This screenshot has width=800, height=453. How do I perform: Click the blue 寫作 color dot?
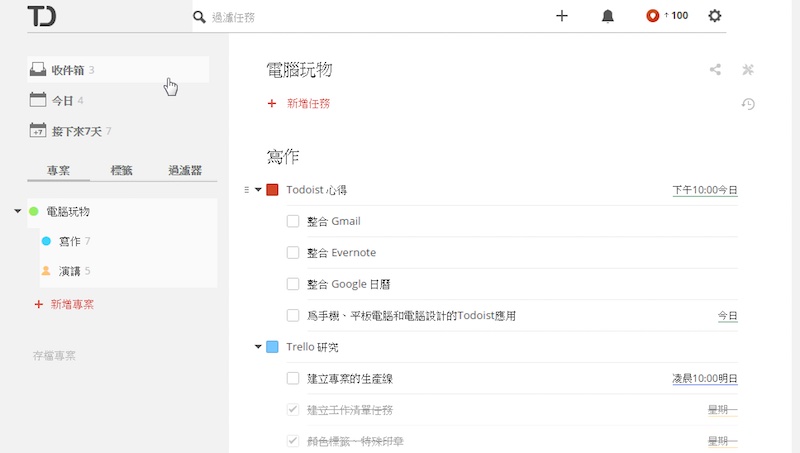point(46,241)
